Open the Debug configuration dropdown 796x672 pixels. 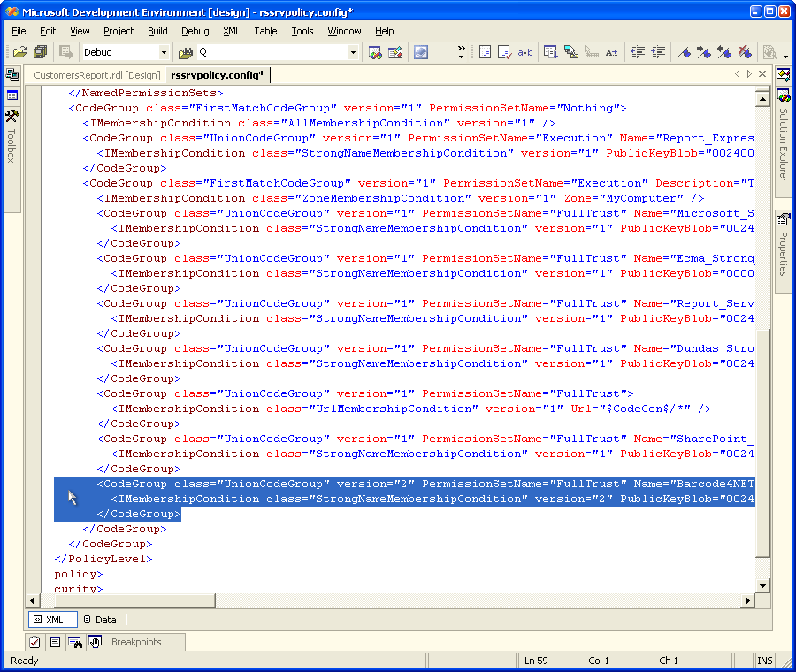click(x=164, y=52)
